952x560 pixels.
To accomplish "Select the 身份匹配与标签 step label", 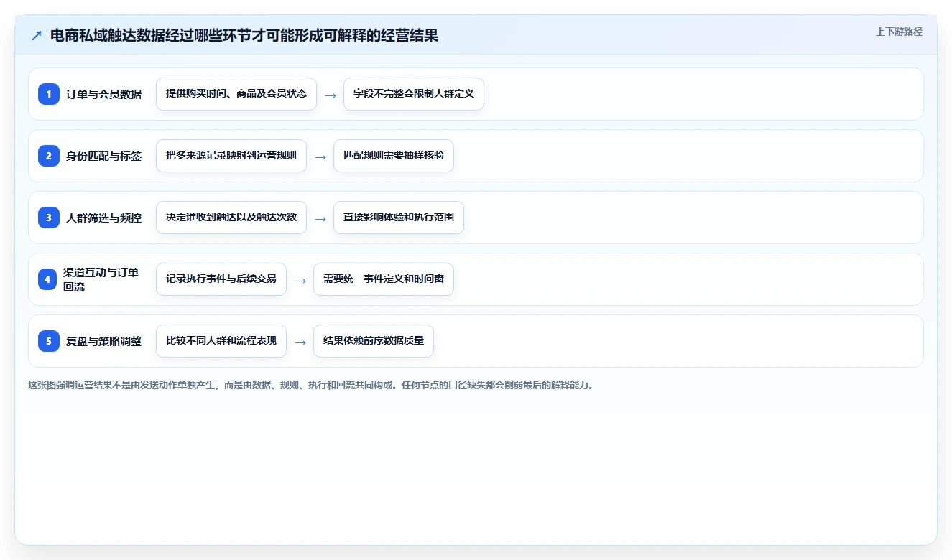I will (103, 156).
